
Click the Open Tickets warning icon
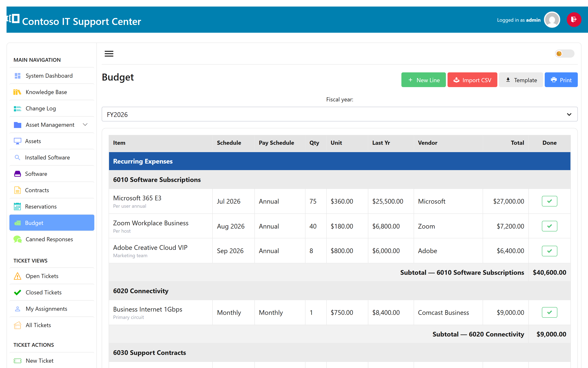tap(18, 276)
